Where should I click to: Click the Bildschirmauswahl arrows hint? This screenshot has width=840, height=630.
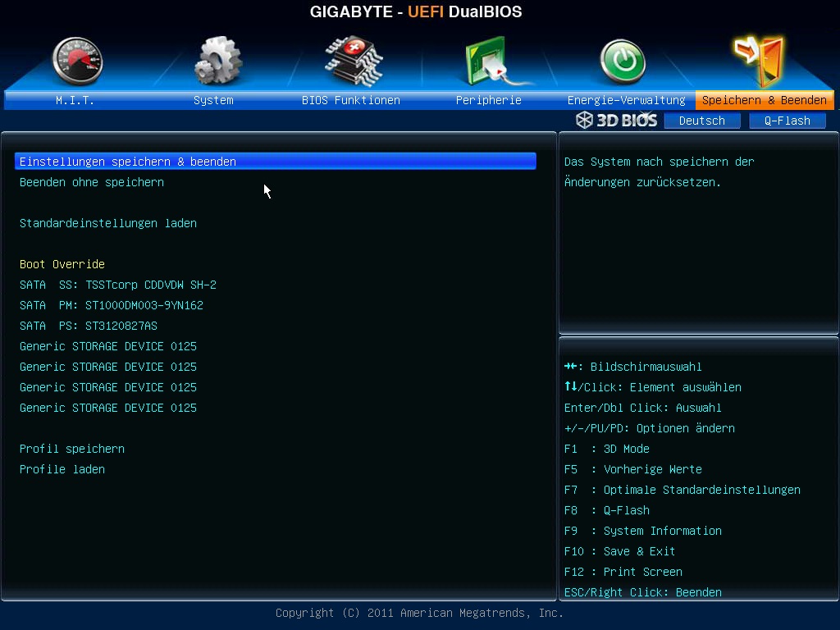632,367
